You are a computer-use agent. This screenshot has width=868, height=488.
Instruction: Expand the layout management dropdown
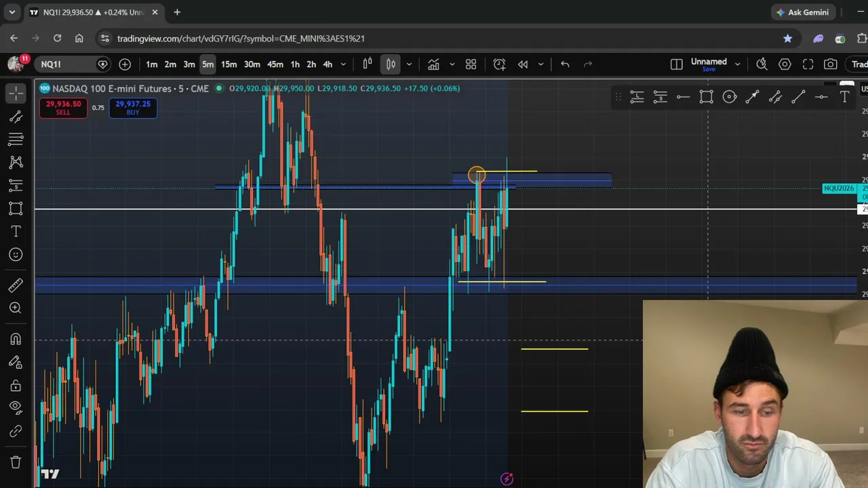click(738, 64)
